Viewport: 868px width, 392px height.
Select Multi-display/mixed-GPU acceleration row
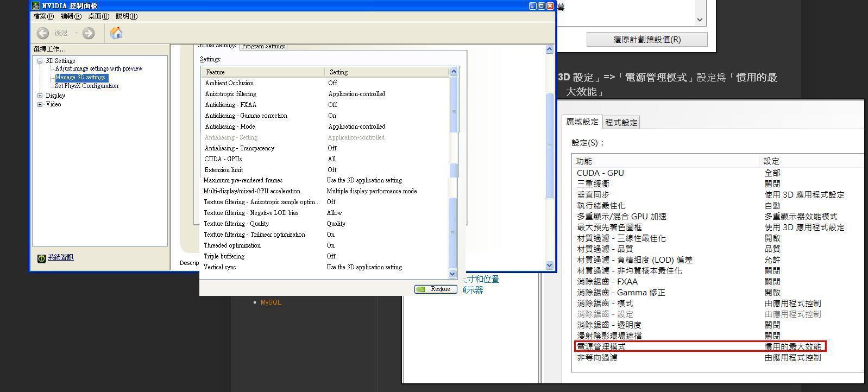point(325,191)
